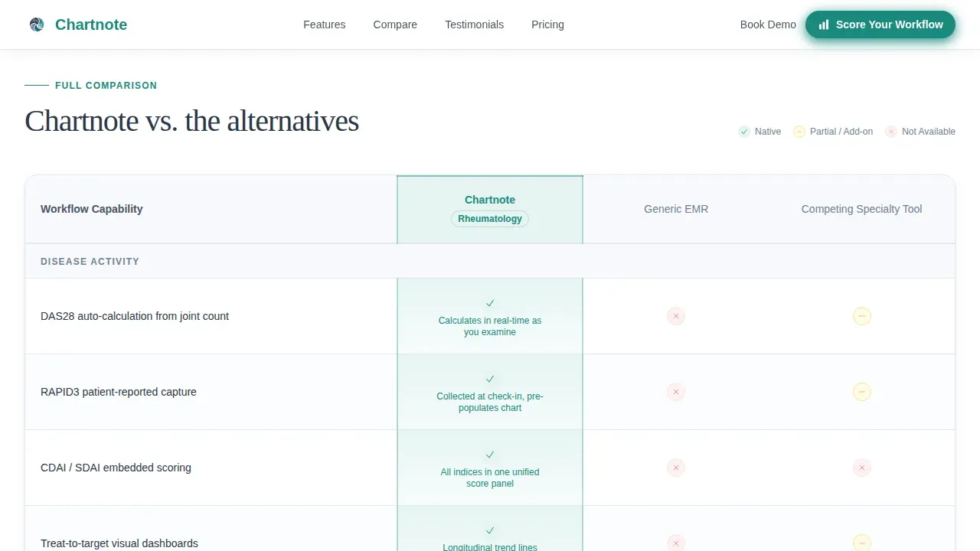Click the Generic EMR column header
The height and width of the screenshot is (551, 980).
pos(676,209)
